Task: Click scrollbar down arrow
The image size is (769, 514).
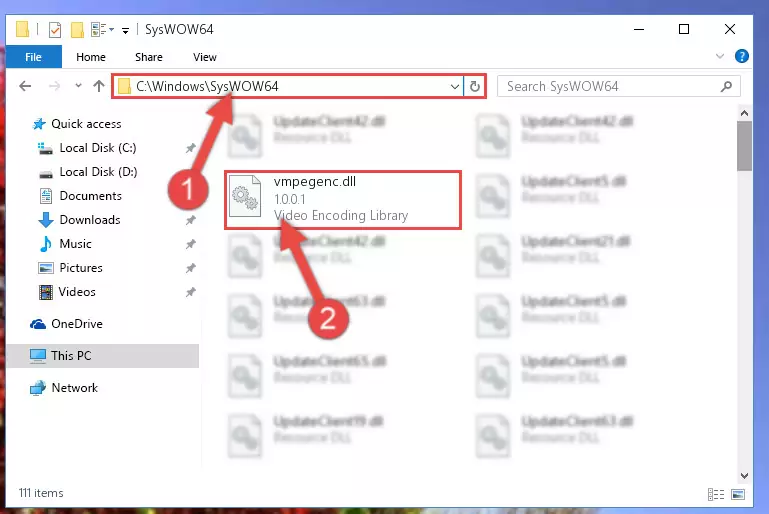Action: point(744,475)
